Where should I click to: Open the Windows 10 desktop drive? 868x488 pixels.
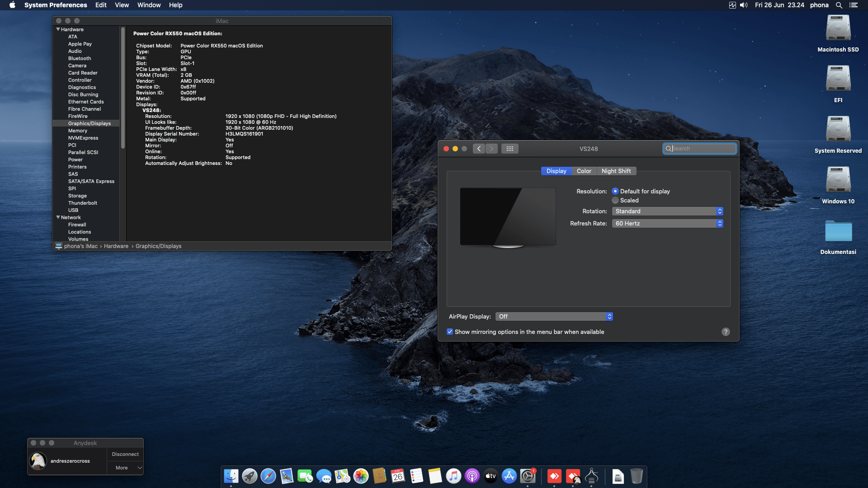838,180
